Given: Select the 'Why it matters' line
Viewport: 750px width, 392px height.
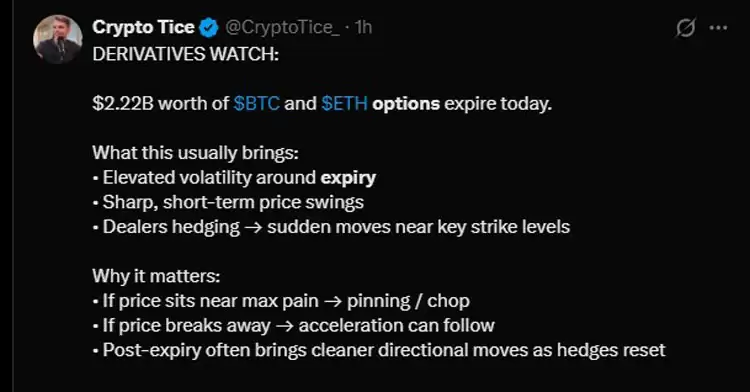Looking at the screenshot, I should click(156, 276).
